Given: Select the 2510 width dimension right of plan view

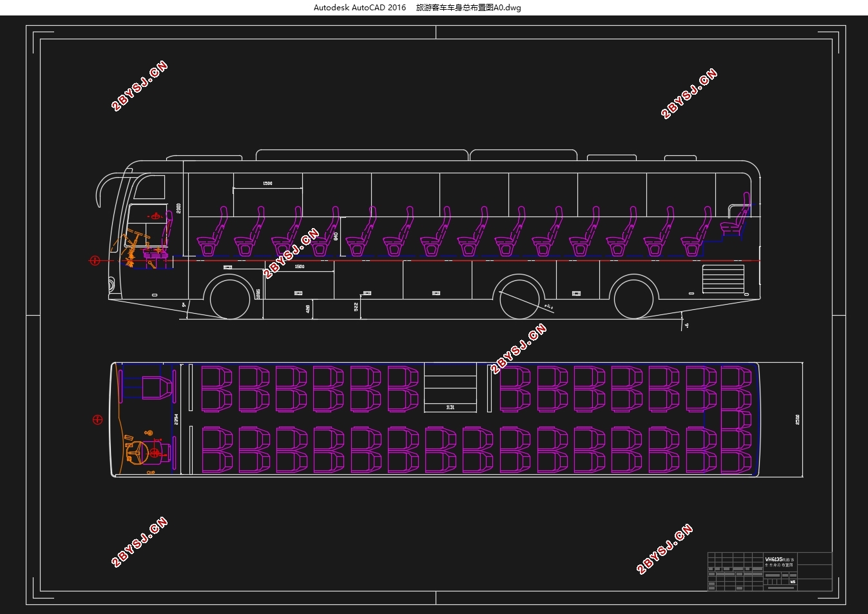Looking at the screenshot, I should click(x=797, y=419).
